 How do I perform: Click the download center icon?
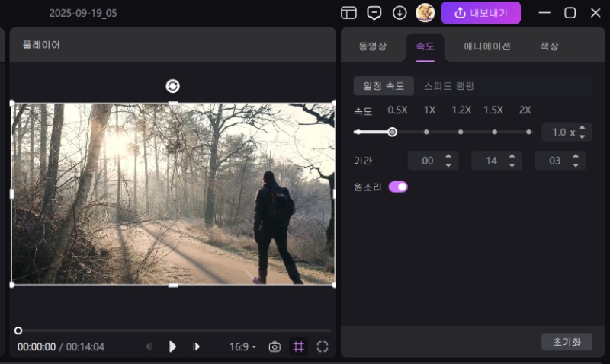point(400,13)
